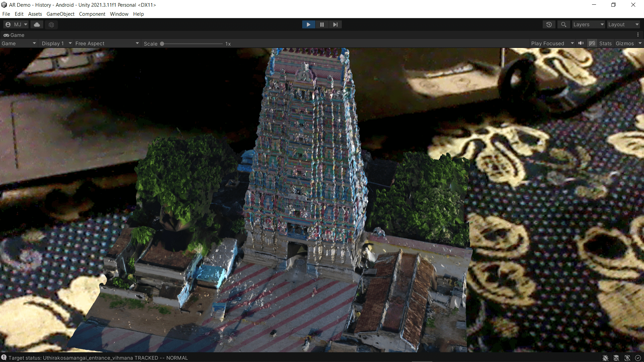644x362 pixels.
Task: Click the cache server status icon
Action: click(616, 358)
